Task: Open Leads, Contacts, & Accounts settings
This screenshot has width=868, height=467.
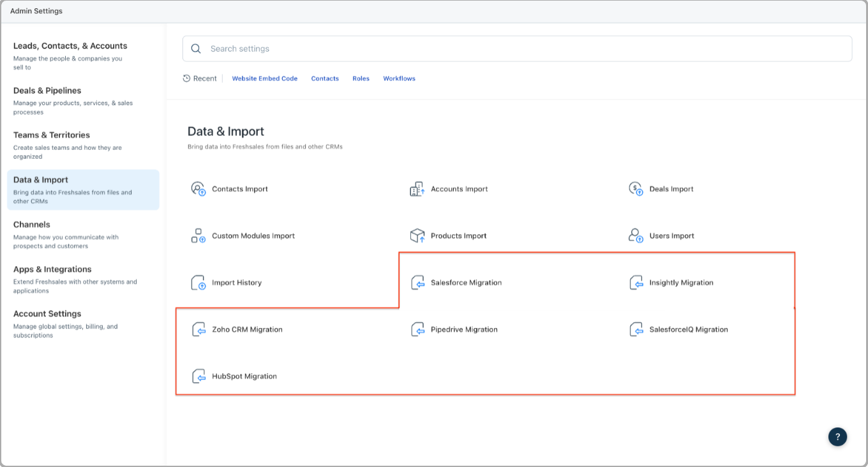Action: tap(83, 56)
